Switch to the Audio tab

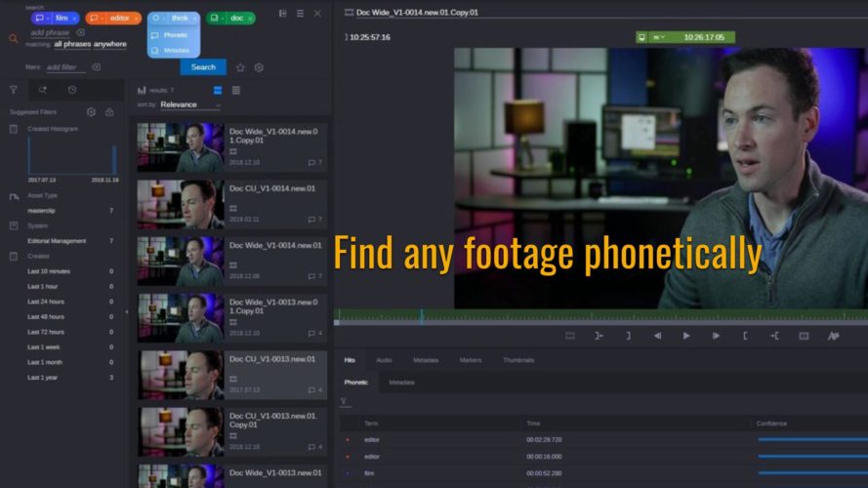pos(384,360)
